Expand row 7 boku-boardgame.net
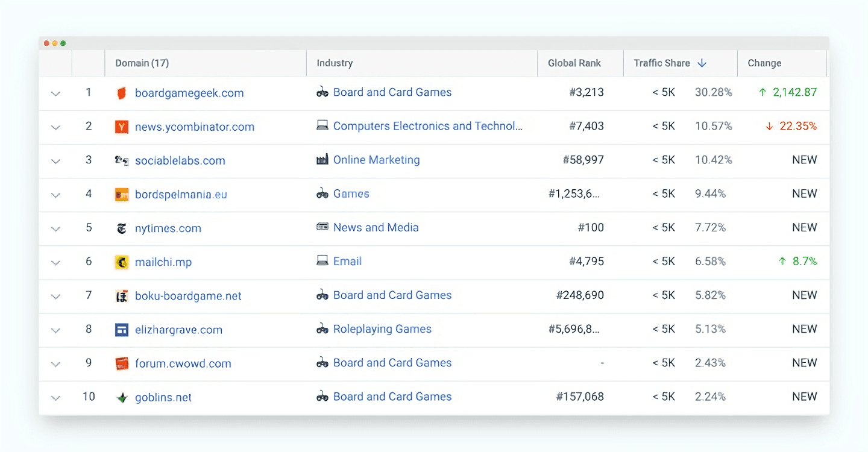This screenshot has height=452, width=868. pyautogui.click(x=55, y=297)
